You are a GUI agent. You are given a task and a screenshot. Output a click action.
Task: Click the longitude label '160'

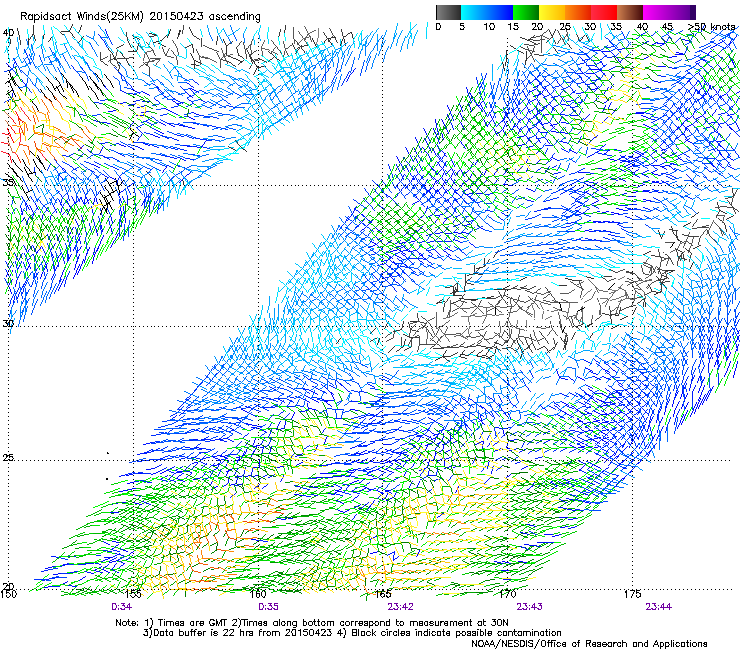click(x=258, y=594)
